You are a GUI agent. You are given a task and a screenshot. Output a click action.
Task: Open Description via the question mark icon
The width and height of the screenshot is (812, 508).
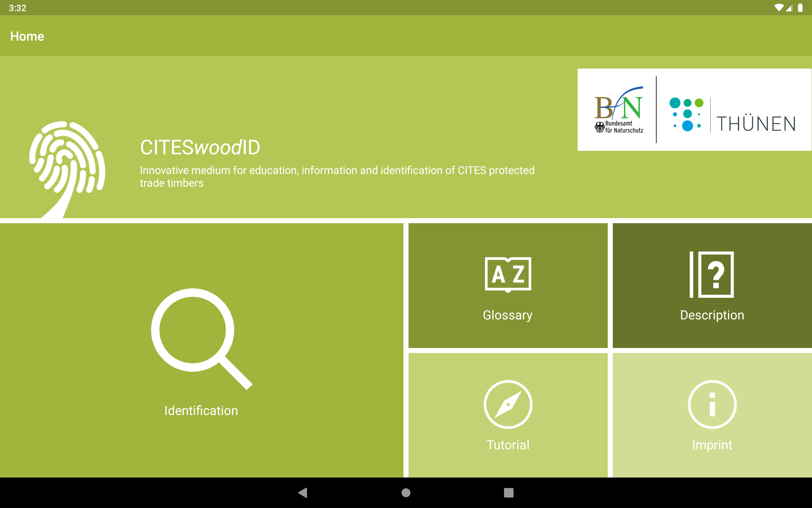pos(712,275)
